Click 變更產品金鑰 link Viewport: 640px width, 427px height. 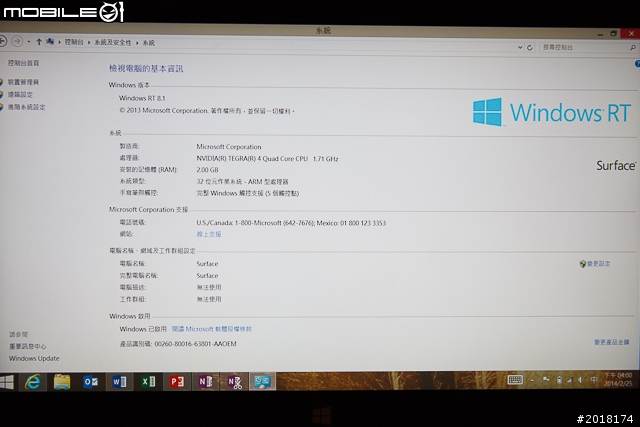tap(611, 342)
